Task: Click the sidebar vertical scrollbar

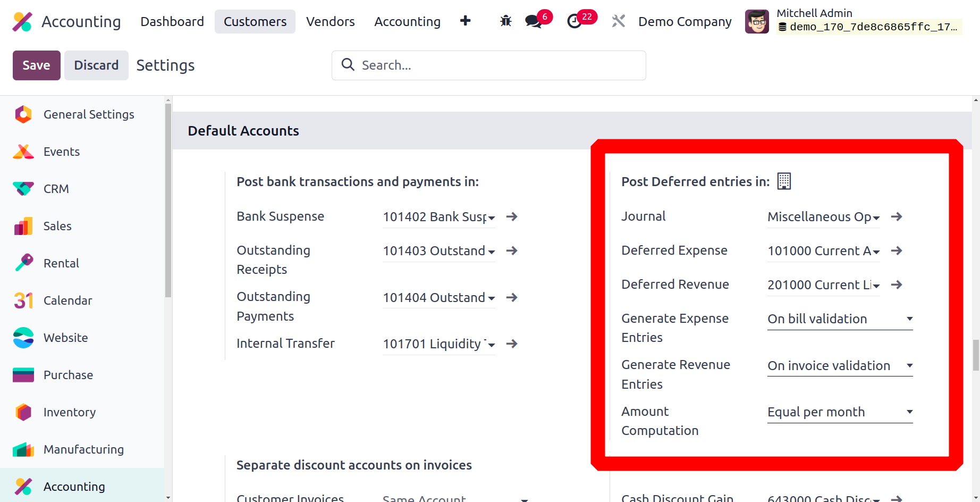Action: (x=168, y=200)
